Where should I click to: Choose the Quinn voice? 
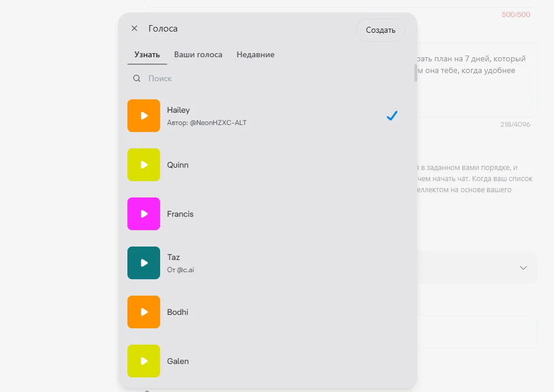[178, 165]
